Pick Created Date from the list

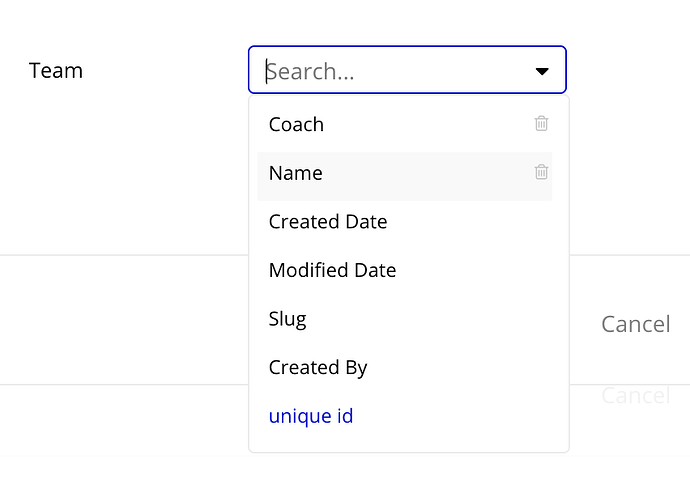point(328,222)
